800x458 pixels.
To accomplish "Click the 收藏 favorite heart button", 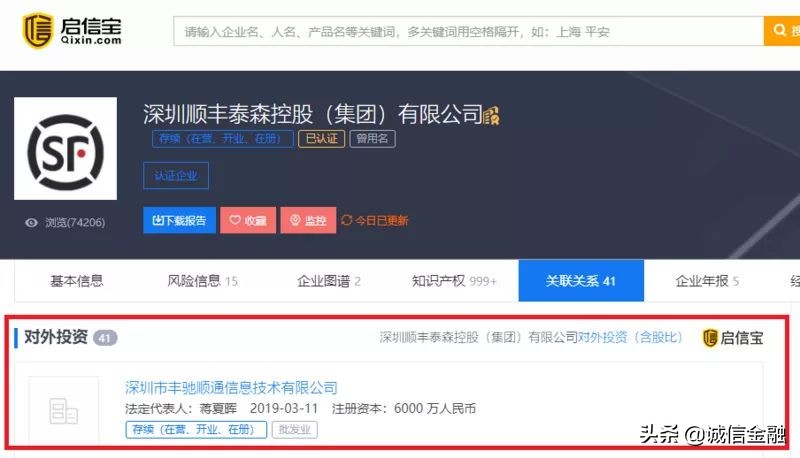I will [248, 220].
